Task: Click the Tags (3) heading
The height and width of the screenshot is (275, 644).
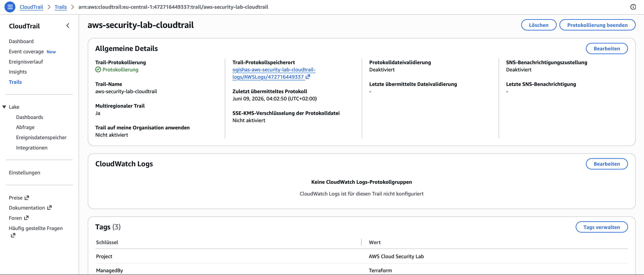Action: pyautogui.click(x=108, y=227)
